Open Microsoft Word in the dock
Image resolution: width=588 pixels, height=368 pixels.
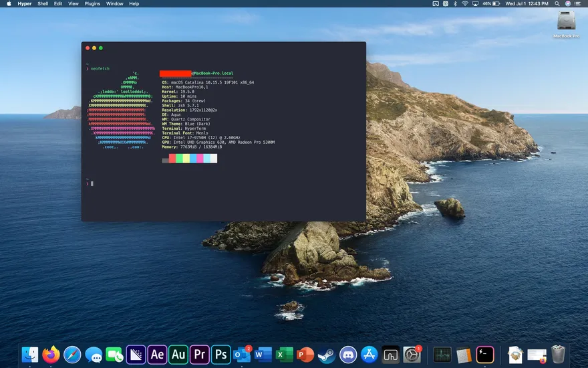click(x=263, y=355)
